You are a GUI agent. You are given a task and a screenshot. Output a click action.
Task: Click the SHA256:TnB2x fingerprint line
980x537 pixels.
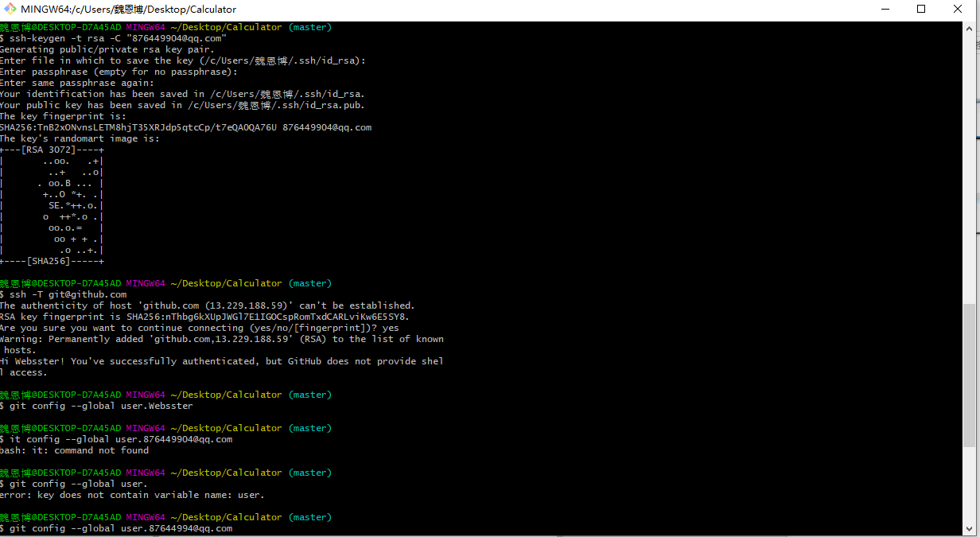(x=186, y=127)
